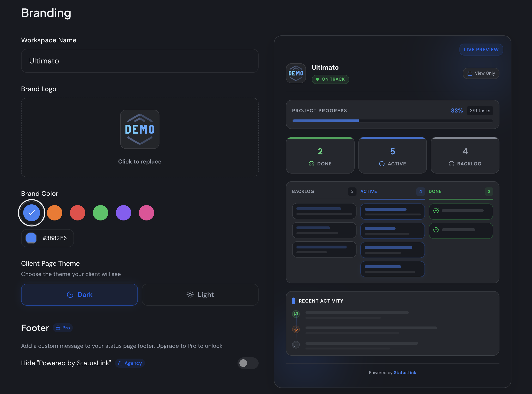Click the clock icon beside ACTIVE count
532x394 pixels.
point(382,164)
